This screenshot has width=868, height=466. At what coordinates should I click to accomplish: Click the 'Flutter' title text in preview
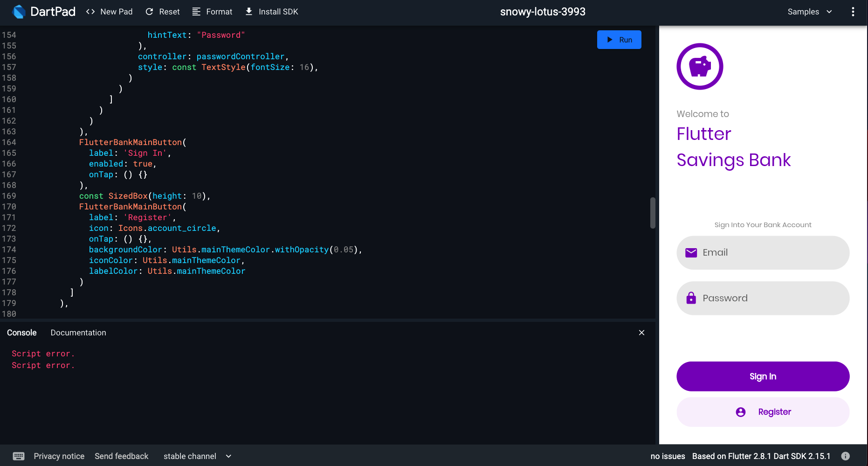tap(703, 134)
